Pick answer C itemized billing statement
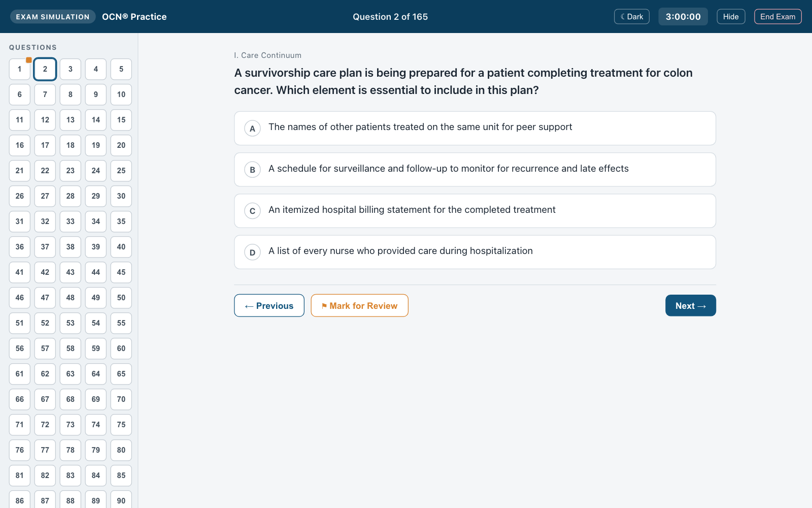812x508 pixels. (x=475, y=211)
